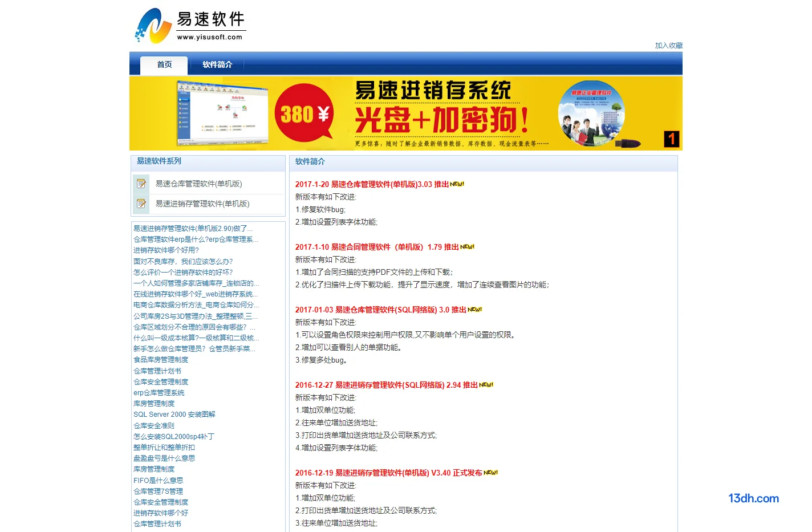Click text 2.增加可以查看别人的单据功能。
This screenshot has width=812, height=532.
[350, 348]
